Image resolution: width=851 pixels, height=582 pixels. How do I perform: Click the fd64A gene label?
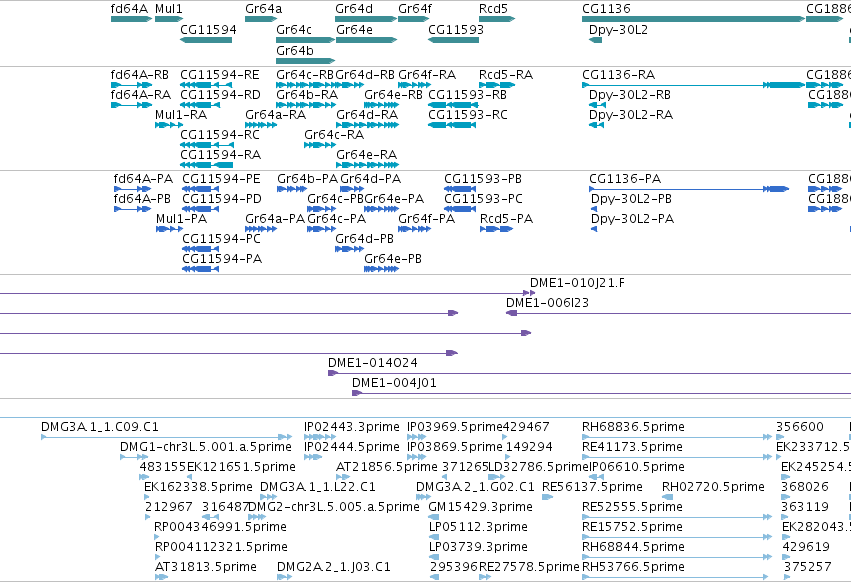pos(129,9)
